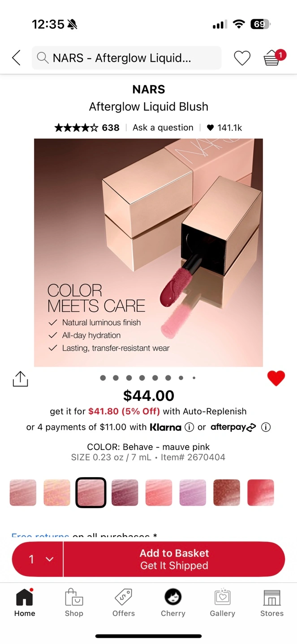The image size is (297, 644).
Task: Tap the share icon below product image
Action: pos(20,378)
